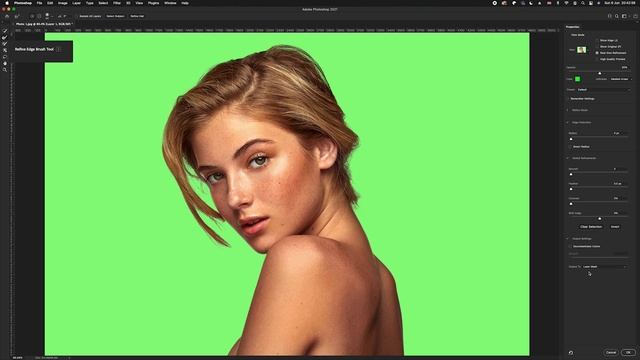The height and width of the screenshot is (360, 640).
Task: Select the Zoom tool
Action: 5,70
